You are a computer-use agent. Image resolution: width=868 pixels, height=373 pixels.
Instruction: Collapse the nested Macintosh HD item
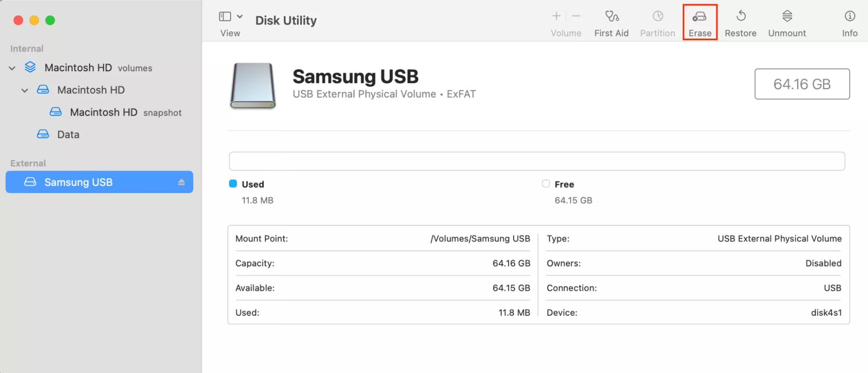25,90
